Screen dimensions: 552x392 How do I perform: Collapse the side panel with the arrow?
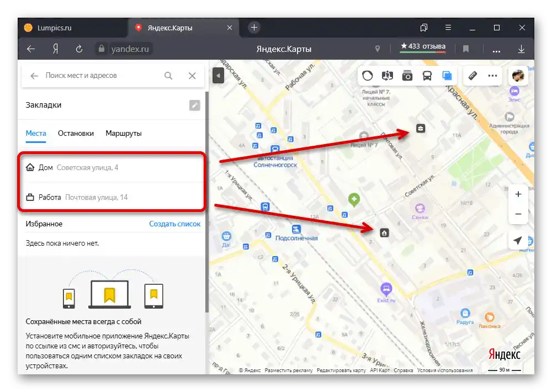click(x=218, y=76)
